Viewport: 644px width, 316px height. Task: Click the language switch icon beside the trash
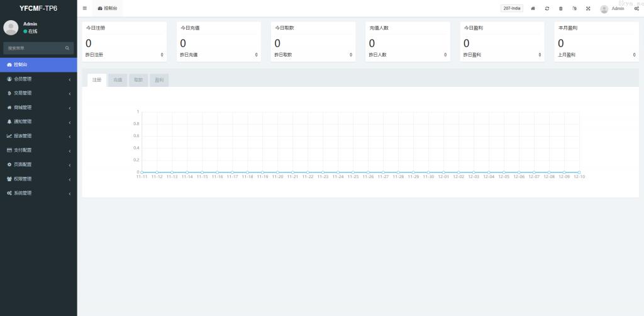(x=574, y=8)
